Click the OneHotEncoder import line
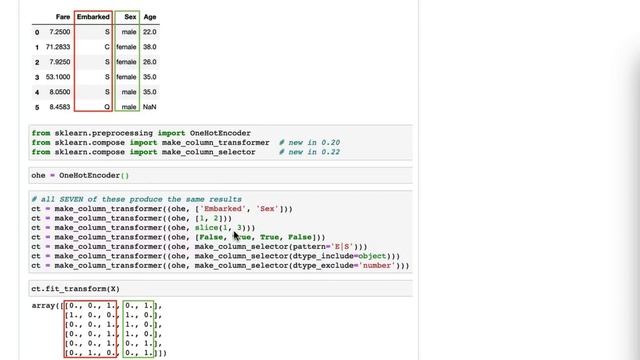640x360 pixels. point(141,133)
